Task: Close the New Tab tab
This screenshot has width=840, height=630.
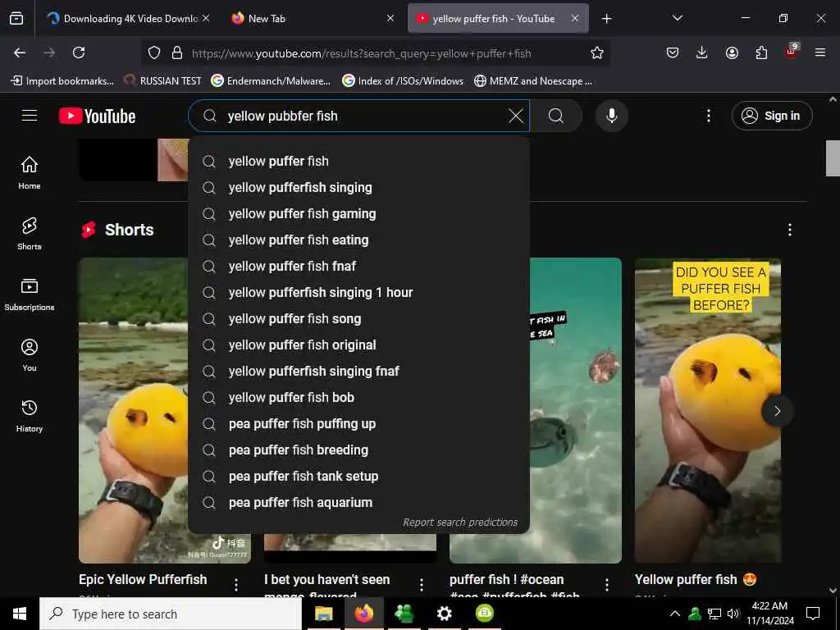Action: [390, 18]
